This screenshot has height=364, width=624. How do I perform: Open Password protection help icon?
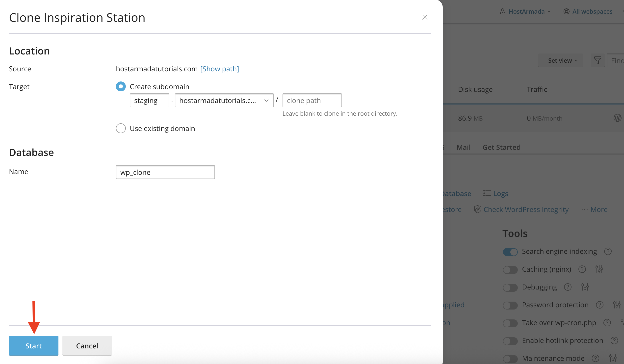pyautogui.click(x=600, y=305)
